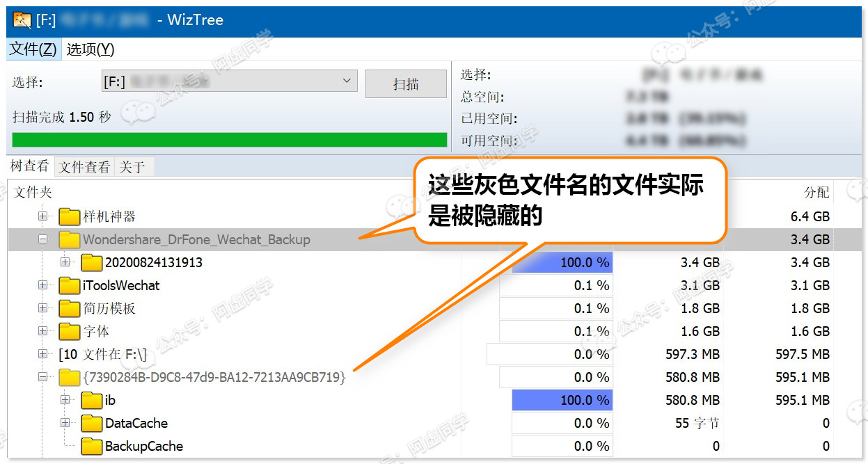The height and width of the screenshot is (464, 868).
Task: Select the {7390284B-D9C8-47d9-BA12-7213AA9CB719} row name
Action: pos(214,378)
